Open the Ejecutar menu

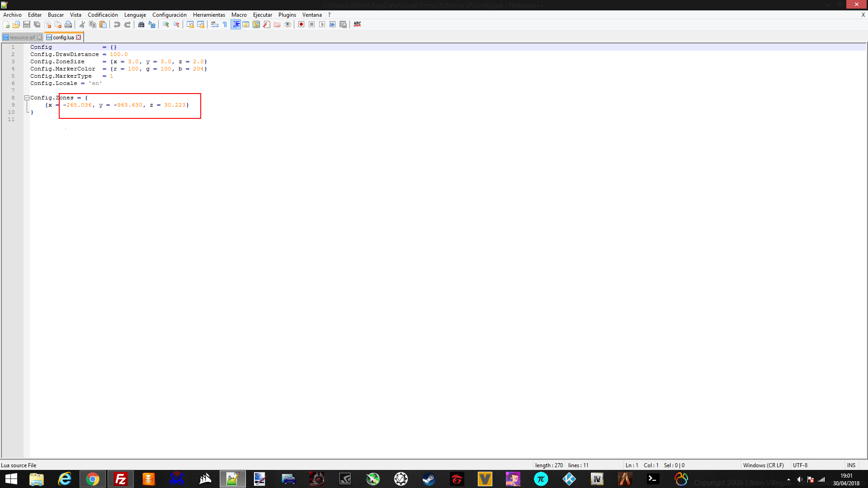(263, 15)
